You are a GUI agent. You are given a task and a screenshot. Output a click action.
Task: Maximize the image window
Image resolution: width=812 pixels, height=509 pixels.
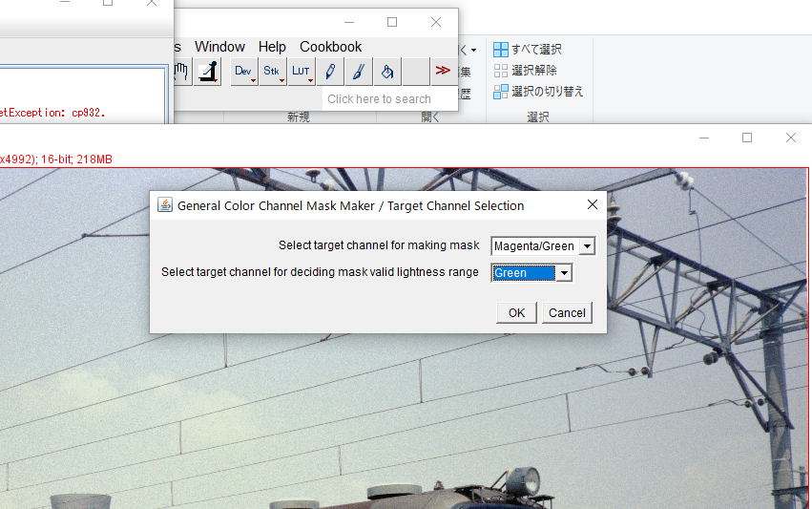pyautogui.click(x=747, y=138)
